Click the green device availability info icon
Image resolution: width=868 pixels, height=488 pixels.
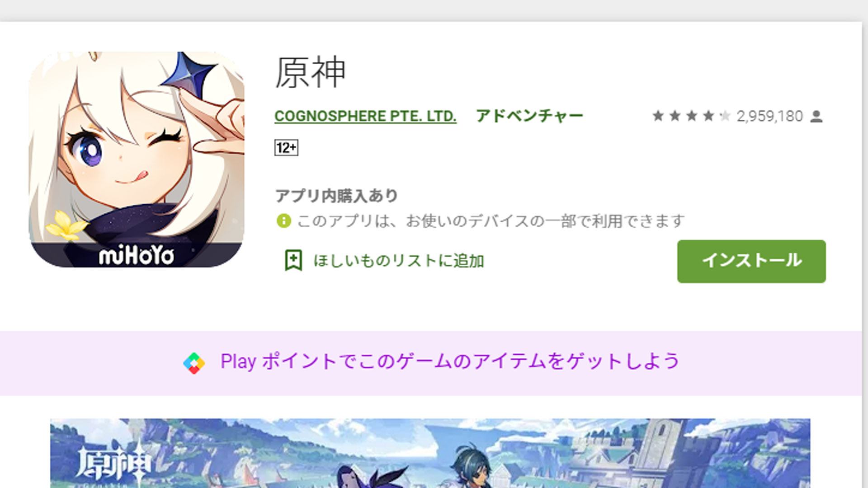283,221
